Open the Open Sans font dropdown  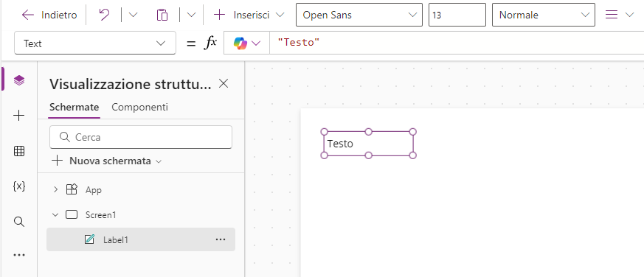coord(359,15)
